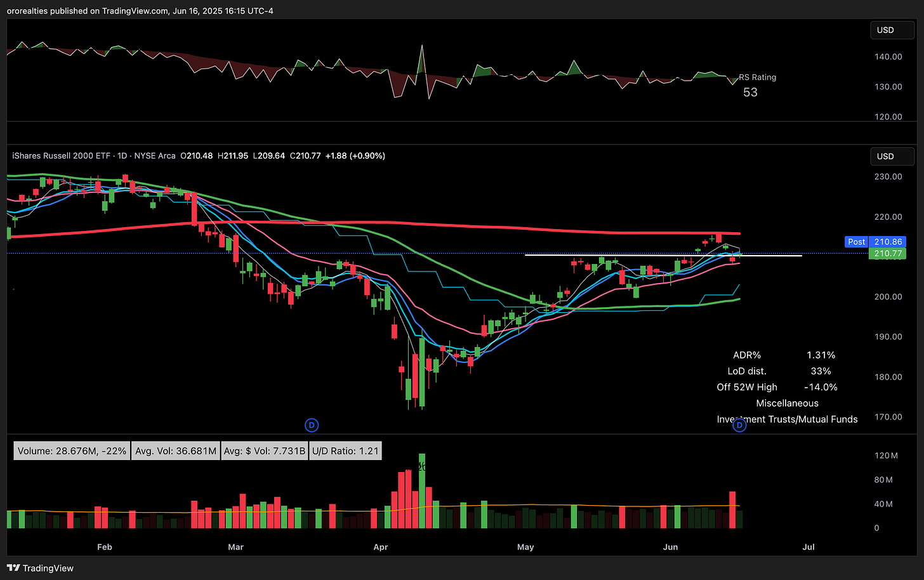Viewport: 924px width, 580px height.
Task: Click the tallest green volume bar in April
Action: pos(422,491)
